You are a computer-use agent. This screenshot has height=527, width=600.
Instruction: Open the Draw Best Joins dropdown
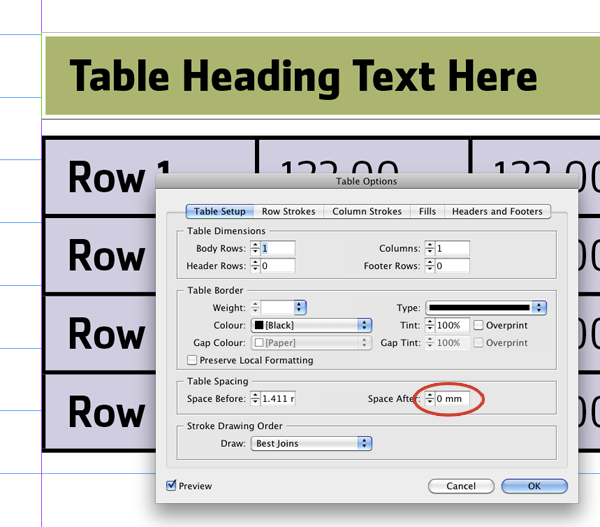[x=311, y=443]
